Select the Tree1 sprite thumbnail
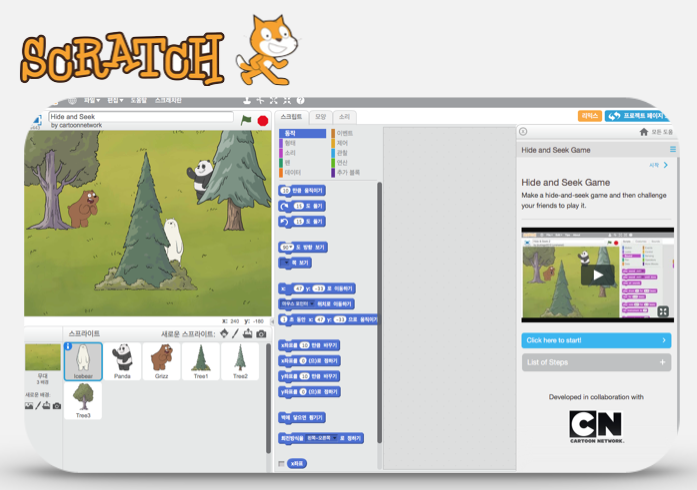The image size is (697, 490). pyautogui.click(x=200, y=361)
